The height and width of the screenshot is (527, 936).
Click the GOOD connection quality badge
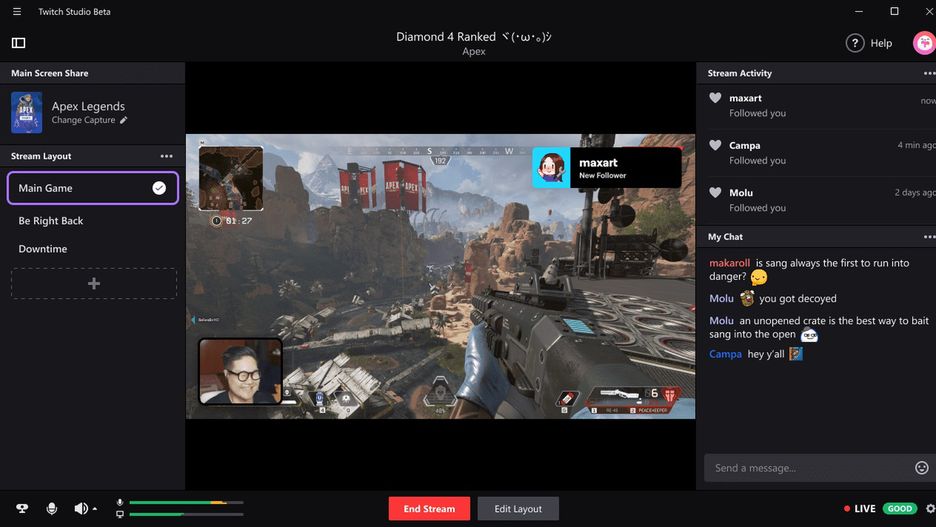(900, 508)
